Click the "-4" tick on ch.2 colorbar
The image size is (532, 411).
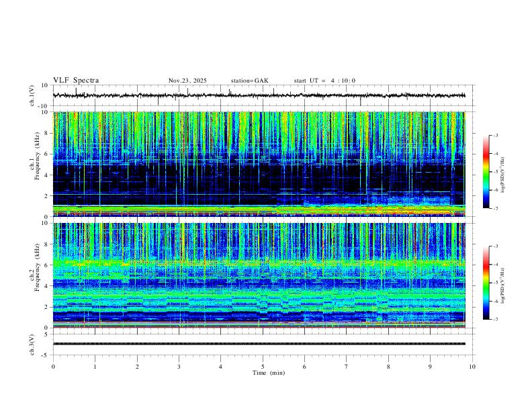(x=495, y=264)
